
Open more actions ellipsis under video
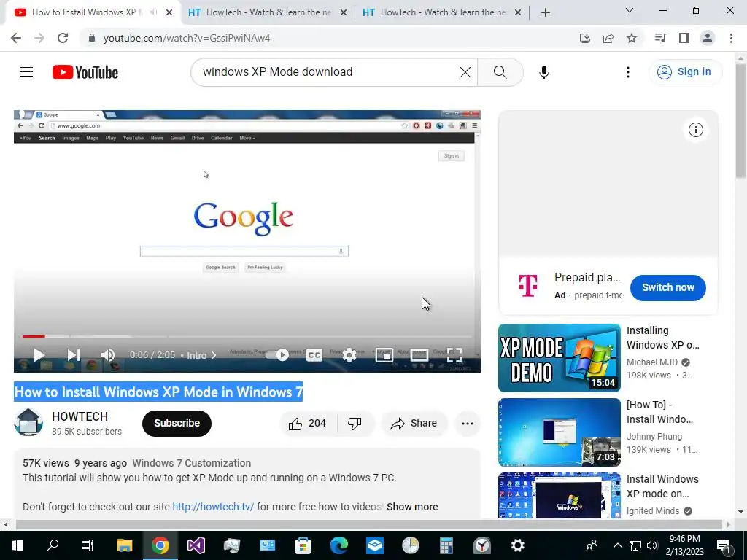[468, 424]
